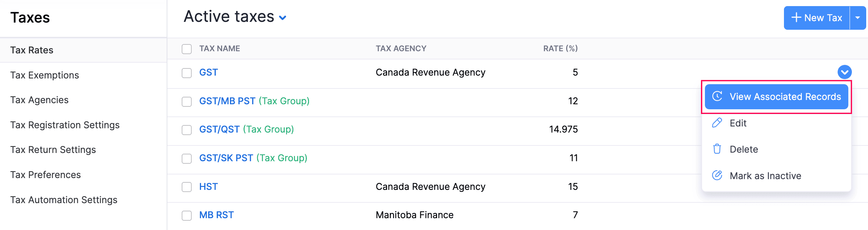Tick the GST row checkbox
The width and height of the screenshot is (868, 230).
click(187, 73)
